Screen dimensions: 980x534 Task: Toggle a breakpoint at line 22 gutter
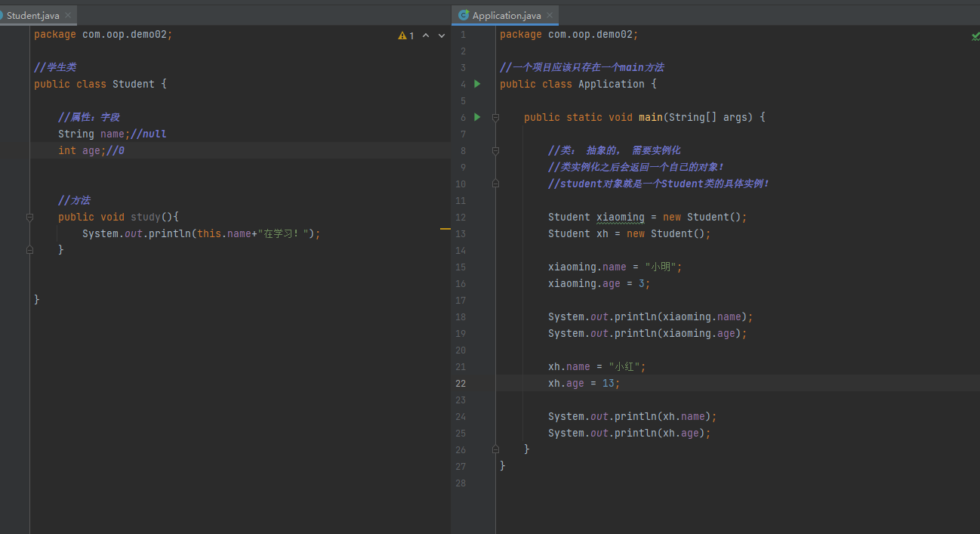tap(477, 383)
